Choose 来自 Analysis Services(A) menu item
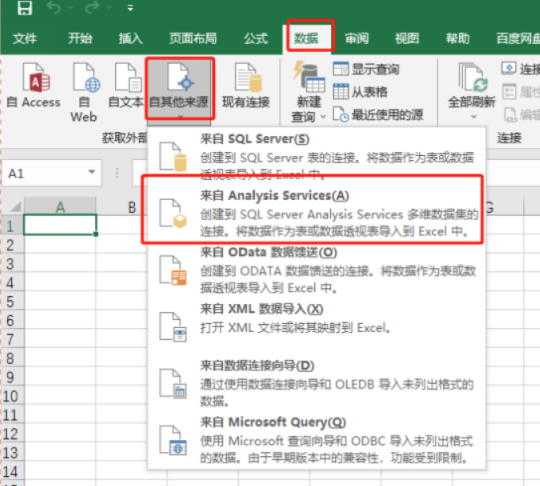Screen dimensions: 540x486 point(317,213)
